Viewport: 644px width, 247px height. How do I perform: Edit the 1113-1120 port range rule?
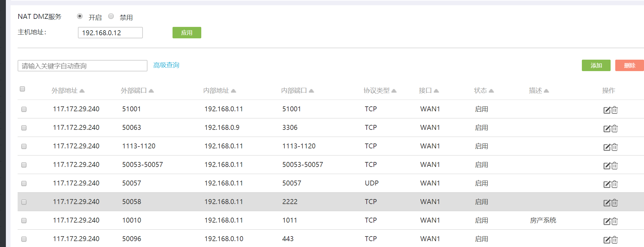(x=607, y=147)
